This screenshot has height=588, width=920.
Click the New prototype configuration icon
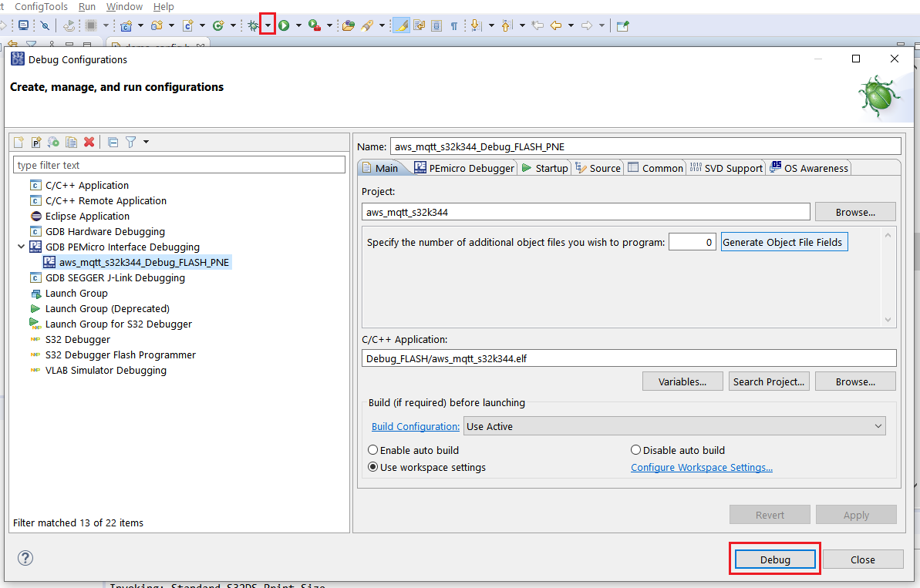36,142
